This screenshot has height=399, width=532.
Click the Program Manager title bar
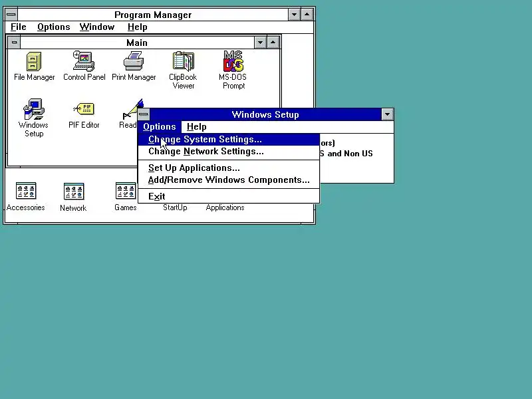click(x=153, y=15)
